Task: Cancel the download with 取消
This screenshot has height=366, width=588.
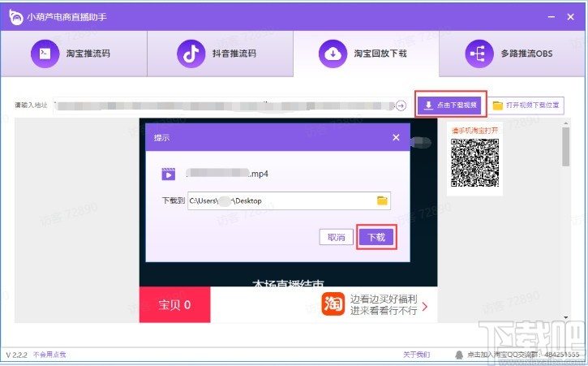Action: 336,237
